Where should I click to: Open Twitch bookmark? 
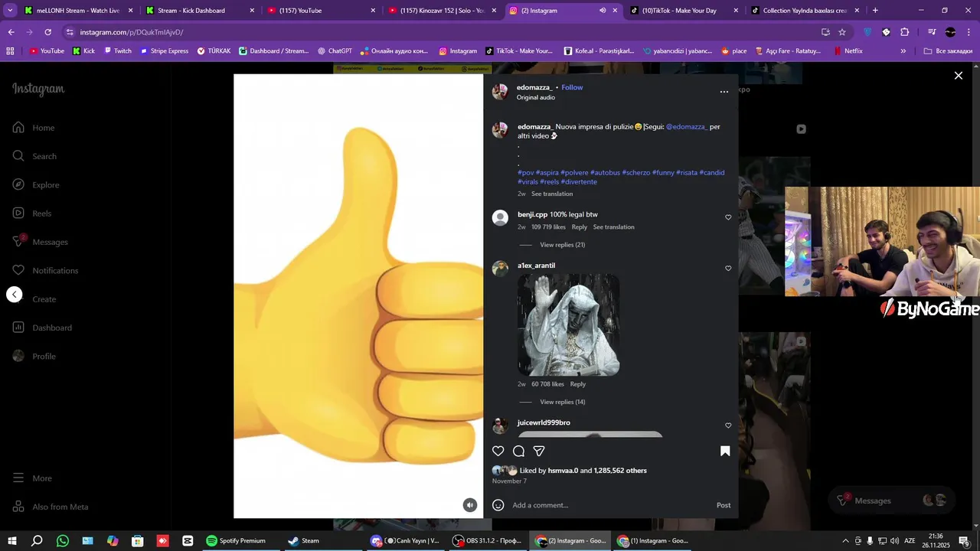point(118,51)
